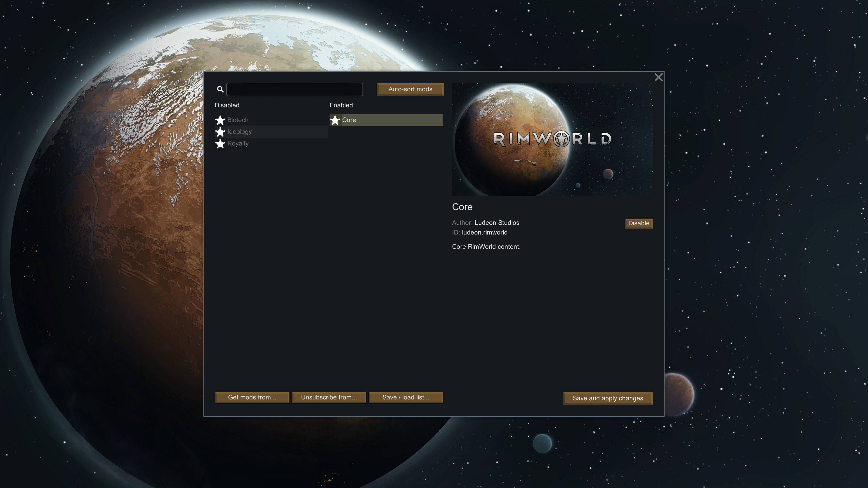Open the Save / load list... menu

[x=406, y=397]
